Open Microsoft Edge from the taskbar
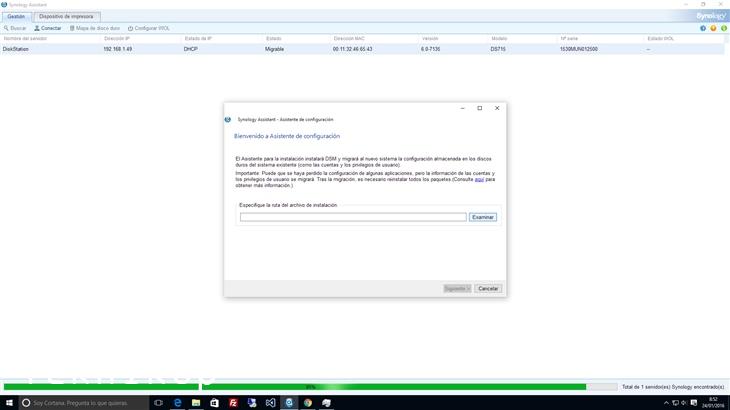The width and height of the screenshot is (730, 410). tap(177, 402)
